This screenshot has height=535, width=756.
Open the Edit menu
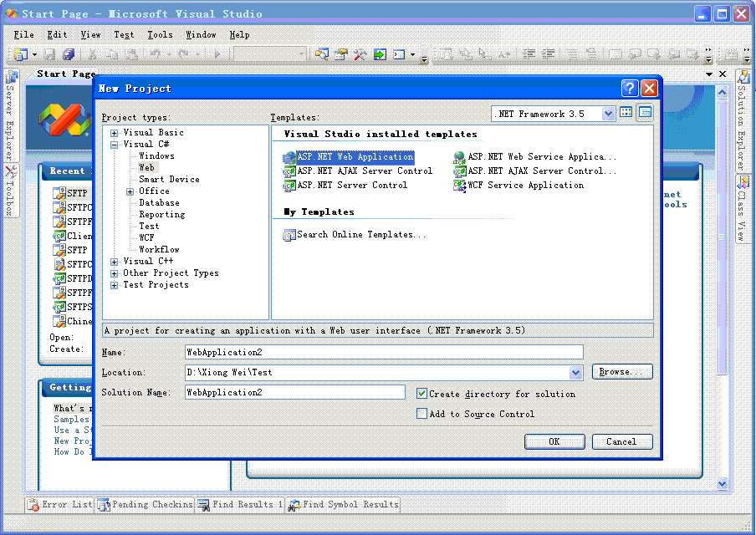(57, 35)
